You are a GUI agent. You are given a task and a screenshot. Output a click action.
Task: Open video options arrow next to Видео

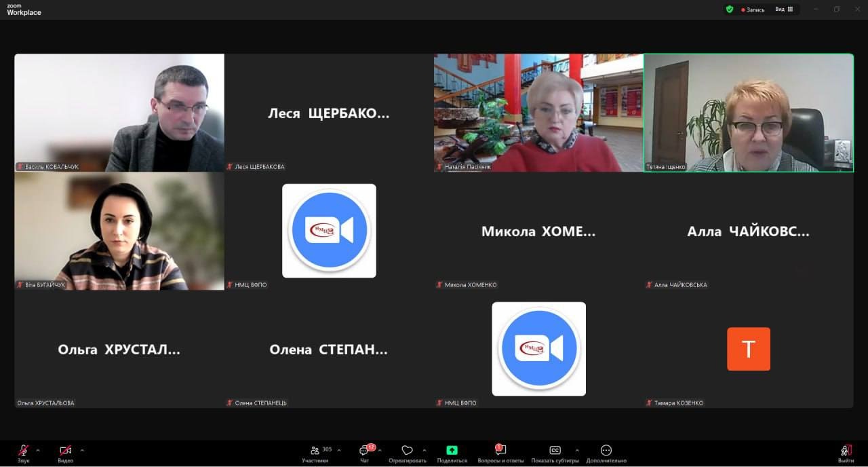(82, 450)
